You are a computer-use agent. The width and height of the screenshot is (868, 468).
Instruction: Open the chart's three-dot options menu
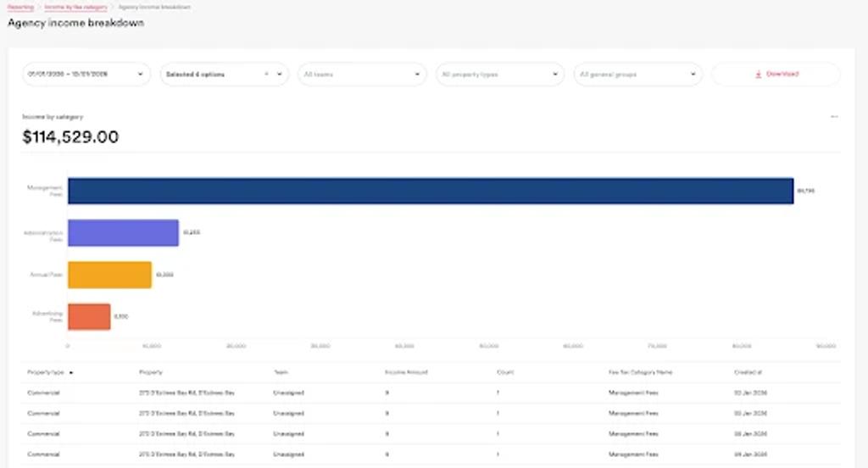pyautogui.click(x=834, y=117)
